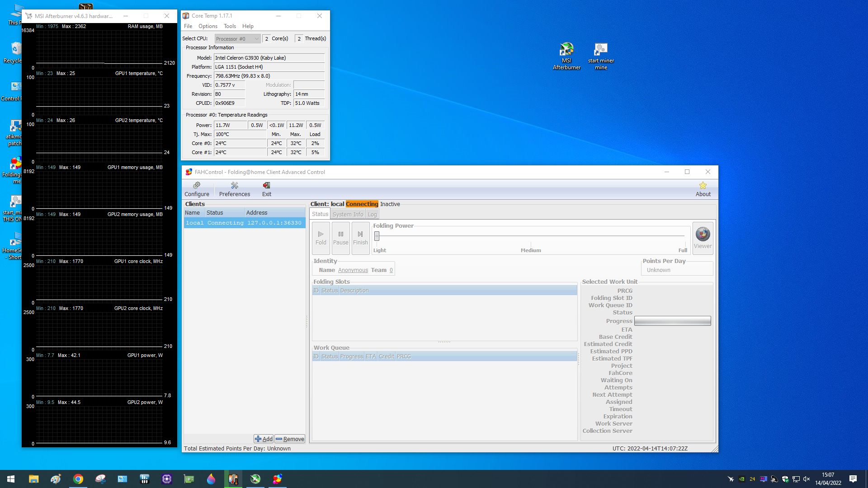Open the Folding@home desktop icon
The height and width of the screenshot is (488, 868).
[x=13, y=170]
